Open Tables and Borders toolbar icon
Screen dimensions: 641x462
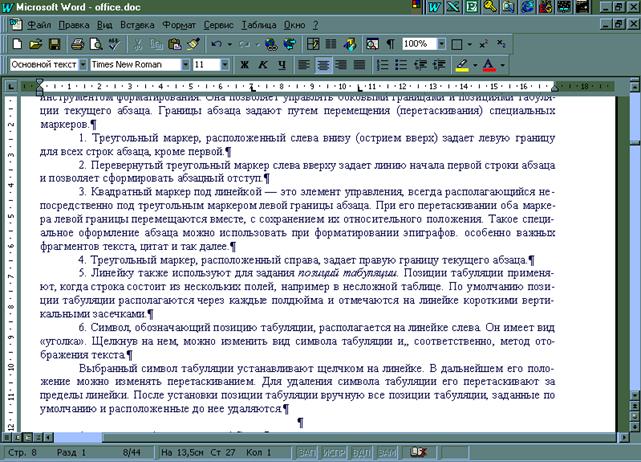[x=313, y=44]
